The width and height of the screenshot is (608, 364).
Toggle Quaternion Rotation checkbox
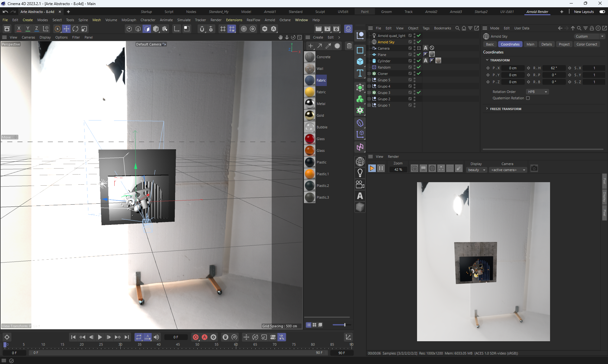pos(528,98)
